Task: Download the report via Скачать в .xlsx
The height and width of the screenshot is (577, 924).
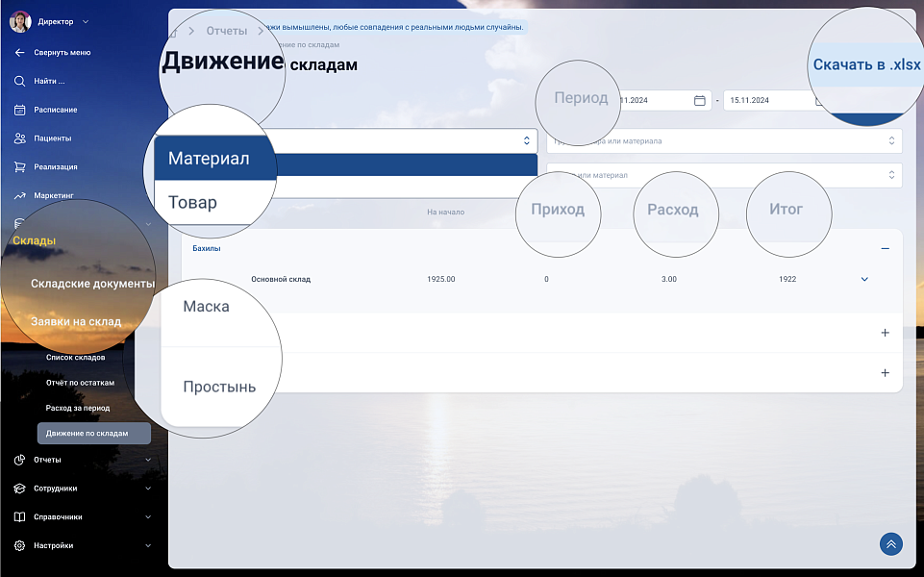Action: pyautogui.click(x=866, y=66)
